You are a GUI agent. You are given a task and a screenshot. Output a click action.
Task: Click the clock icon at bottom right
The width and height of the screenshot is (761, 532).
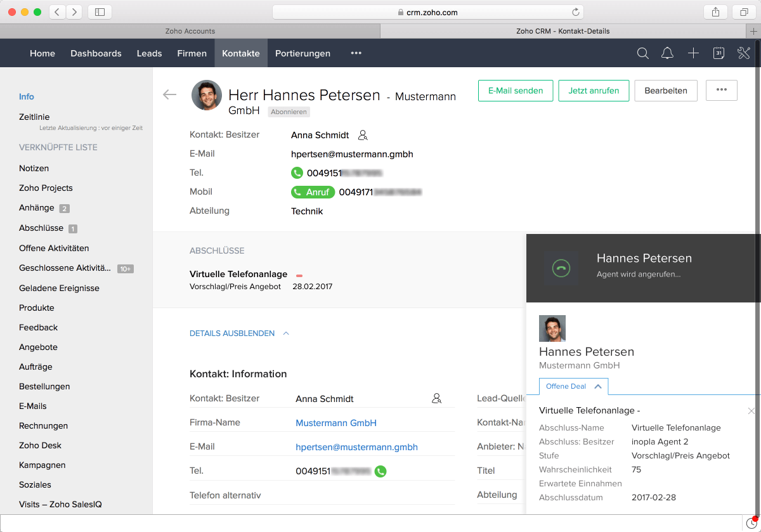[751, 523]
